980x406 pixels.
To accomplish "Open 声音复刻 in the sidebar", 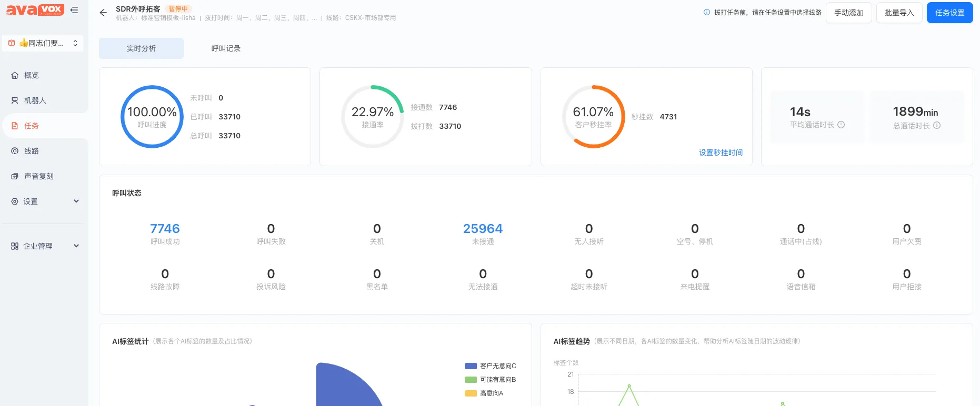I will click(x=38, y=176).
